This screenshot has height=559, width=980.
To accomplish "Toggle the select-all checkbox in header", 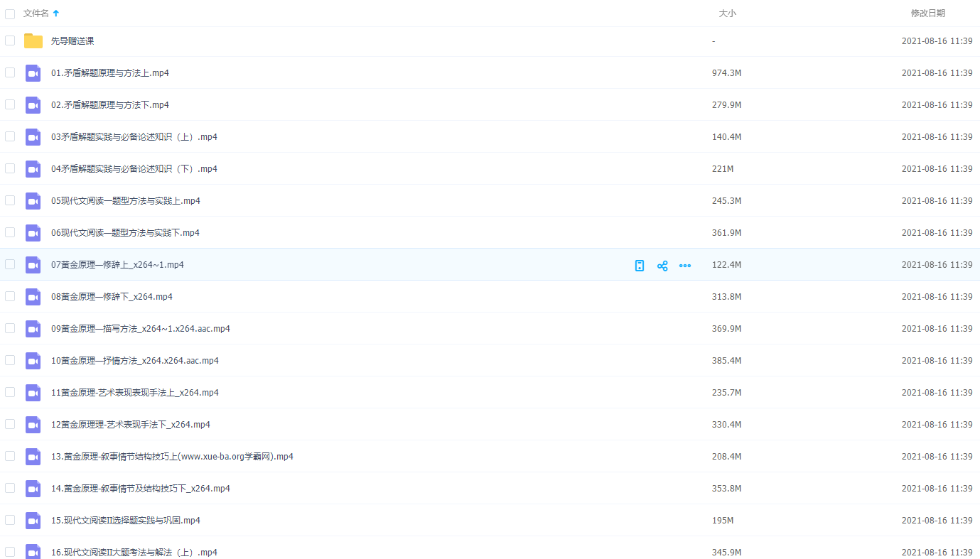I will pos(10,13).
